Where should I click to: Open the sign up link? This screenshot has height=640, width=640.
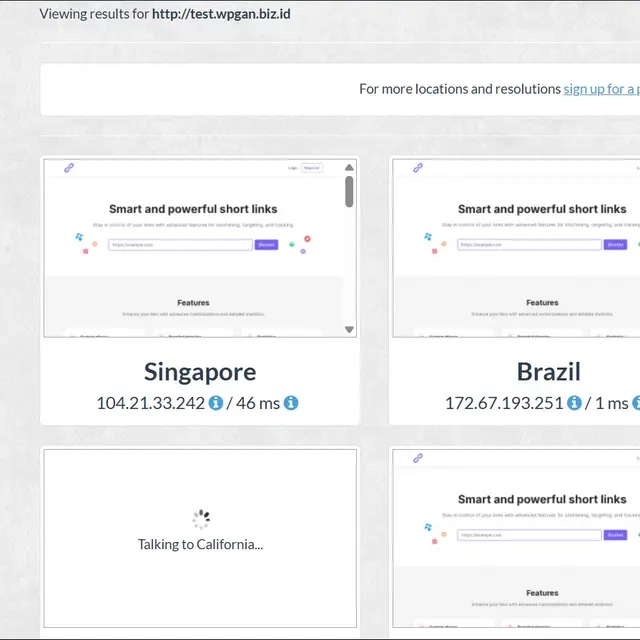(x=600, y=89)
